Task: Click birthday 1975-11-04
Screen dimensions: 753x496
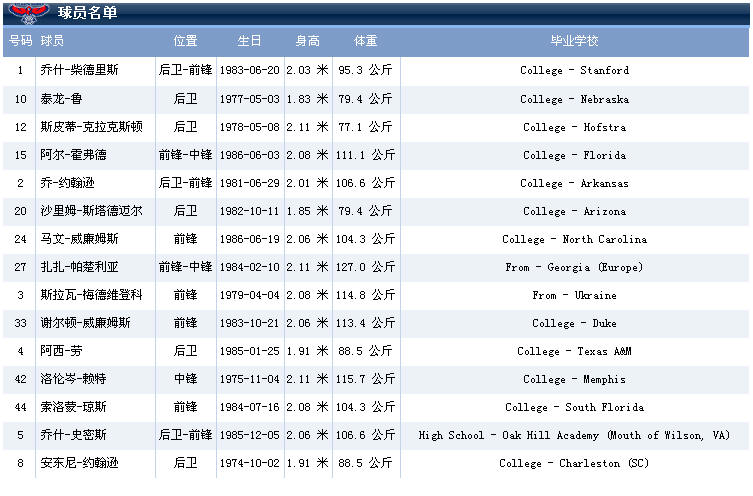Action: (x=249, y=379)
